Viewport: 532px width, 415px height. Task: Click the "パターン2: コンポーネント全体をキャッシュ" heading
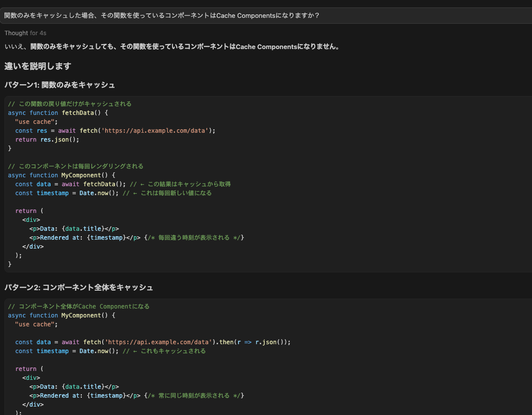pos(79,287)
